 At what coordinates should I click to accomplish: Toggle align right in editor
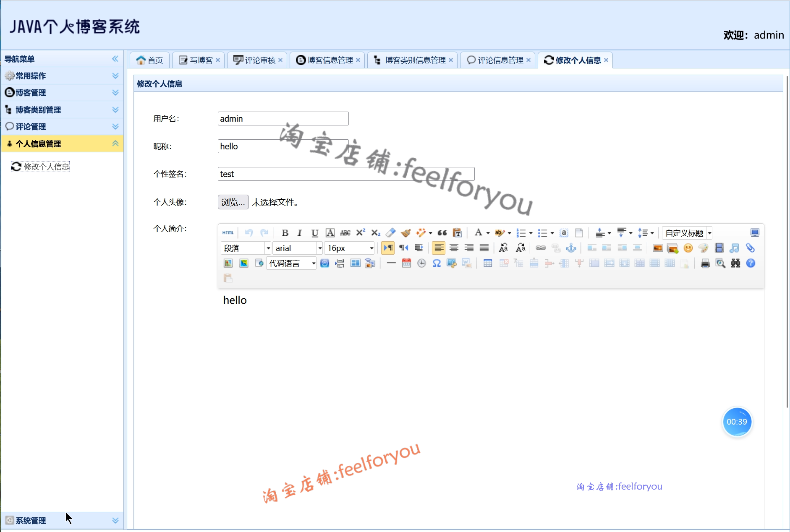(x=469, y=248)
